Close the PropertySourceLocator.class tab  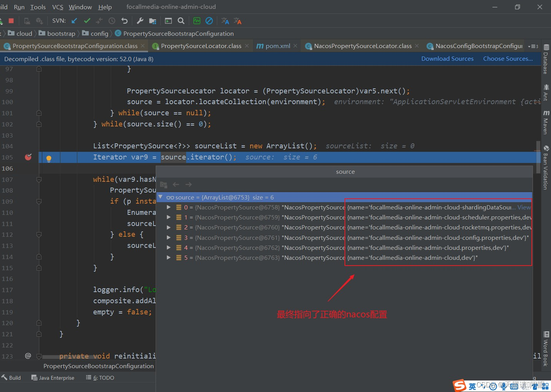pyautogui.click(x=247, y=46)
